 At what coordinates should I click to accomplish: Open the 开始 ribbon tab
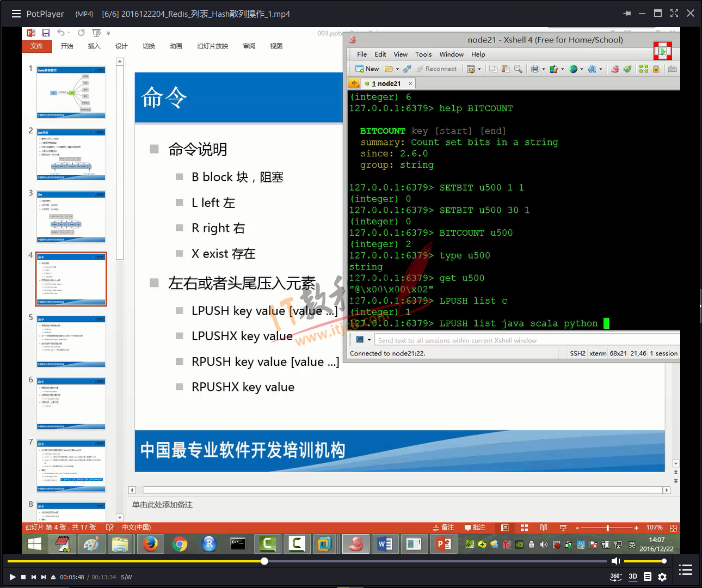click(x=67, y=46)
